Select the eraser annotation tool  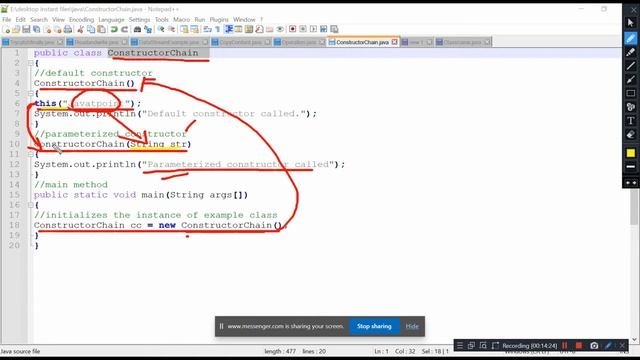631,134
